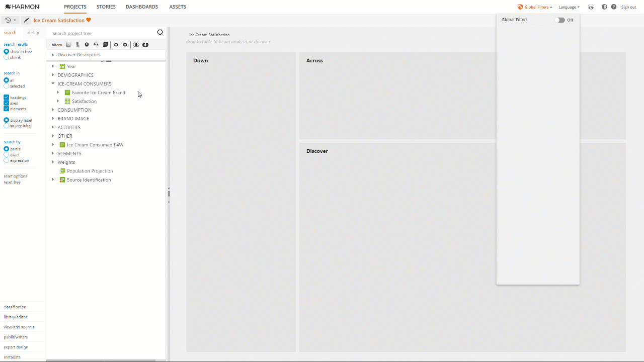Expand the DEMOGRAPHICS tree node
This screenshot has height=362, width=644.
(53, 75)
